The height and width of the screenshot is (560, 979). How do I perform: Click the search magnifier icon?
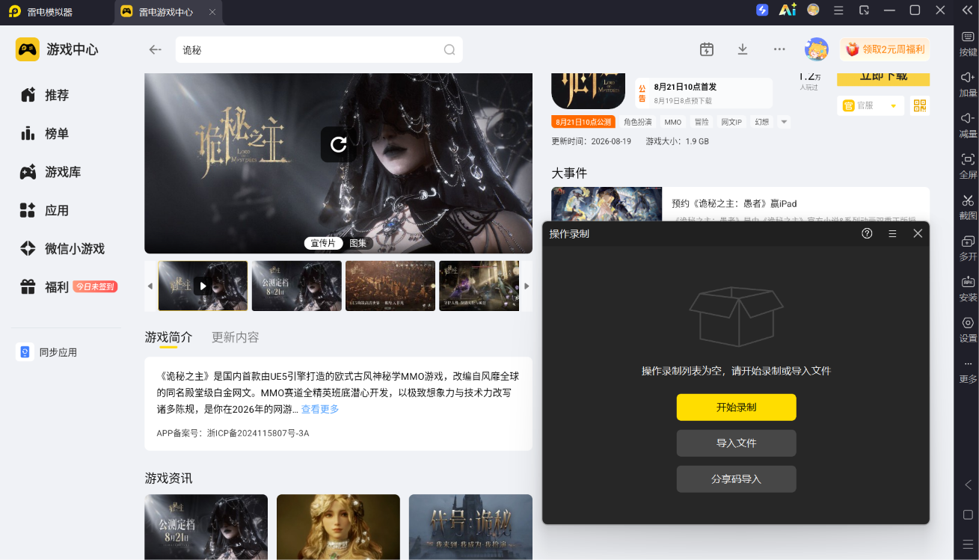[x=449, y=50]
